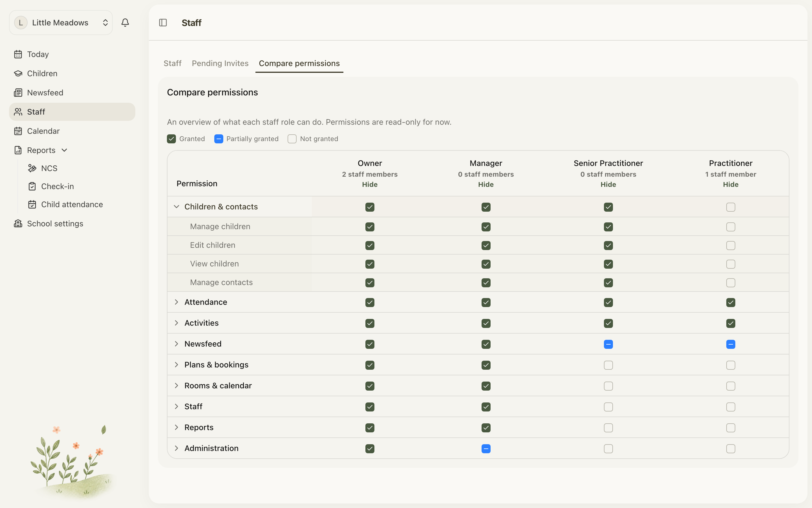Click the Today calendar icon in sidebar

coord(18,54)
